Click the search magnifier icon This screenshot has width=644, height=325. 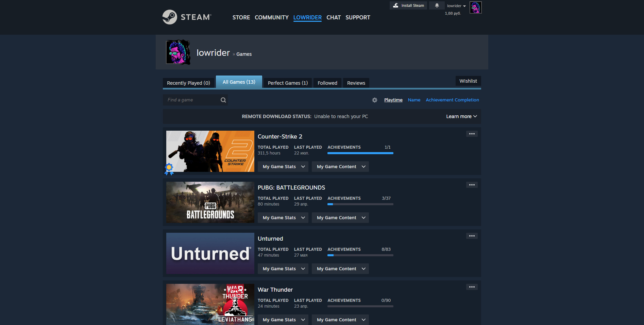click(x=223, y=100)
